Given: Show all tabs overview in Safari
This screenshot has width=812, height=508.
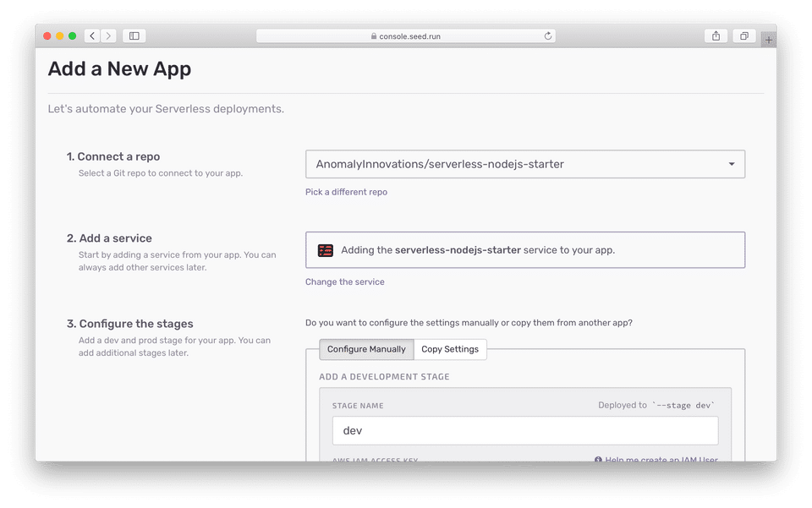Looking at the screenshot, I should [x=744, y=36].
